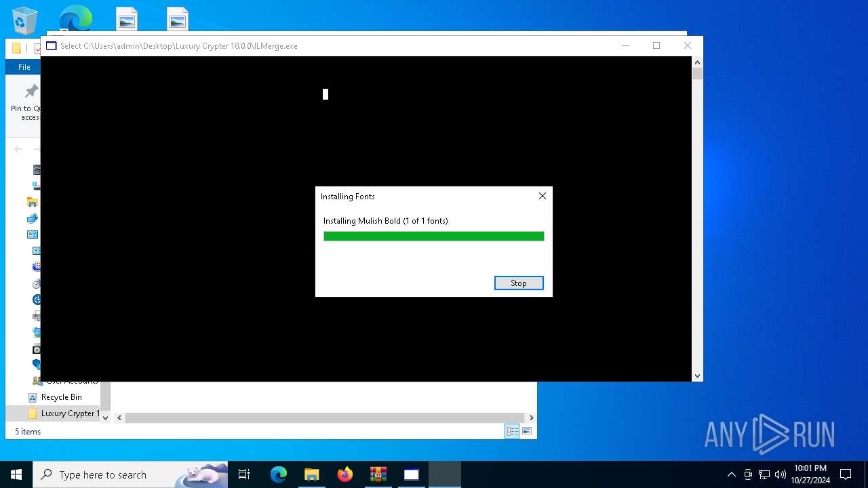The height and width of the screenshot is (488, 868).
Task: Open the network tray icon
Action: [x=764, y=474]
